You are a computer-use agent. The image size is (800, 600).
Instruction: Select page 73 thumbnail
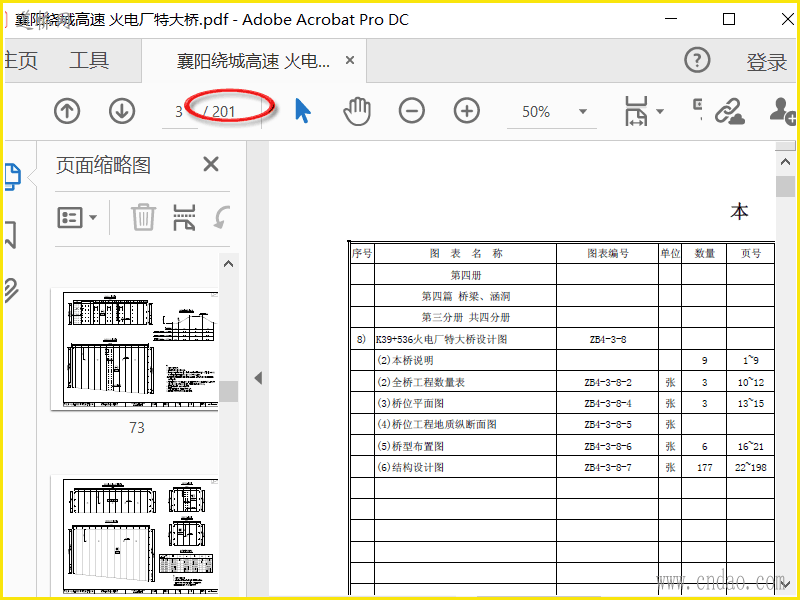click(x=136, y=349)
